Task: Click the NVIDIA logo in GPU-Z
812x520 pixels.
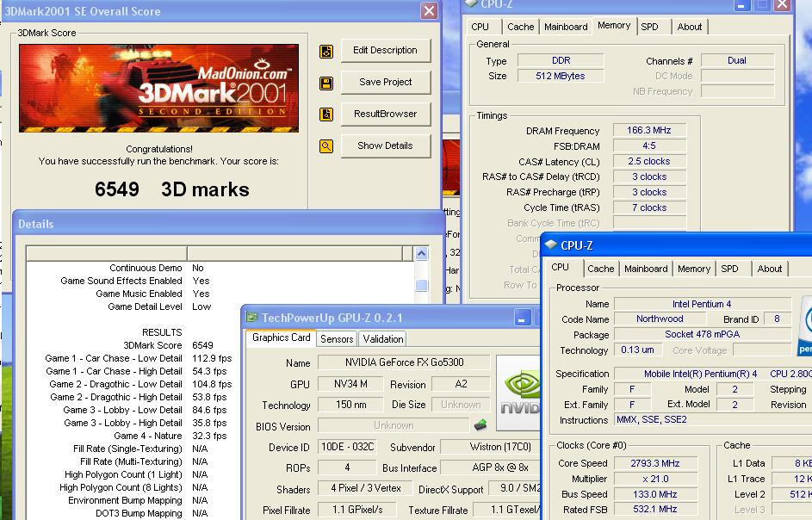Action: click(x=518, y=393)
